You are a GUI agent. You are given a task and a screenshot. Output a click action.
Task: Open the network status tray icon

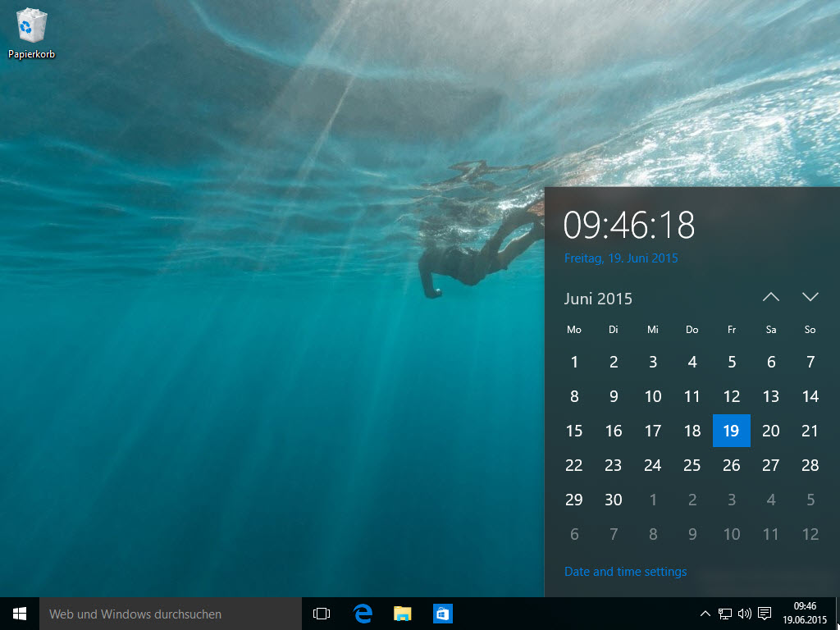tap(725, 614)
